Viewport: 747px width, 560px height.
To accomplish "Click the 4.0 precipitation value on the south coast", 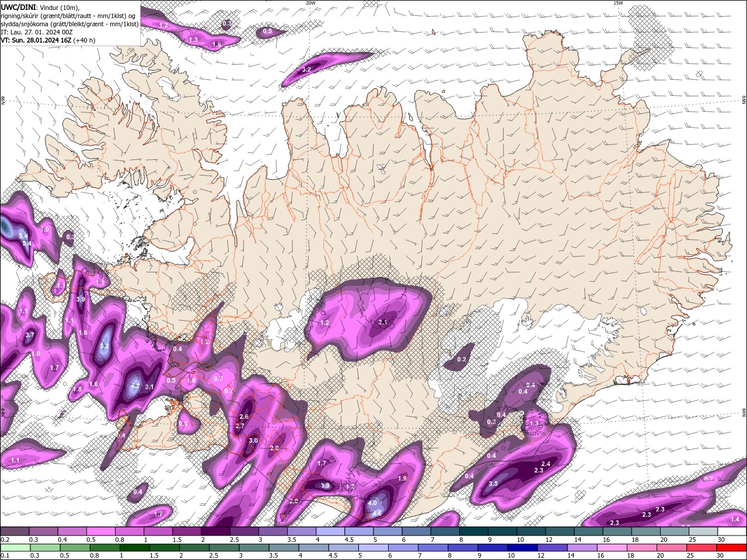I will point(372,503).
